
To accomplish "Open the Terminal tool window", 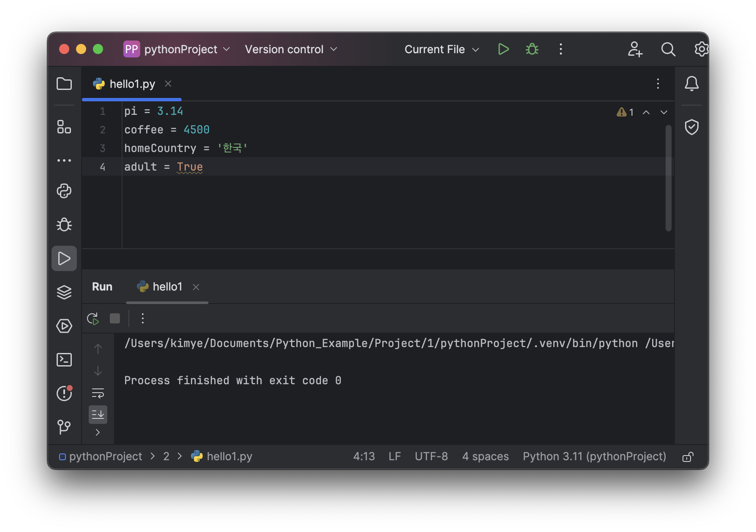I will click(64, 360).
